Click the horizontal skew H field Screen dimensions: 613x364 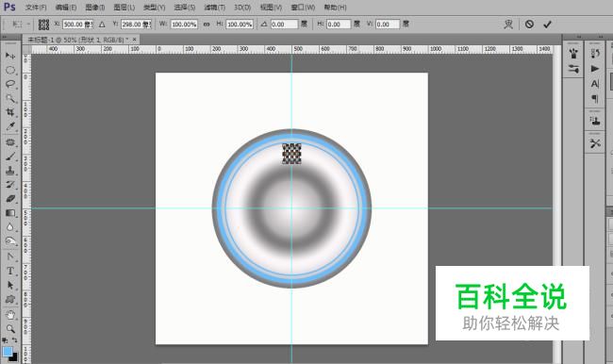tap(339, 25)
